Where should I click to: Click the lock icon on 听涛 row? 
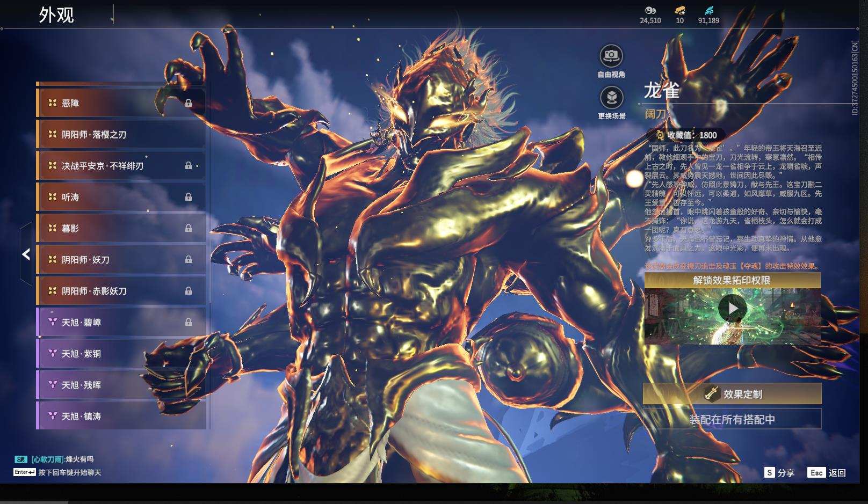189,197
